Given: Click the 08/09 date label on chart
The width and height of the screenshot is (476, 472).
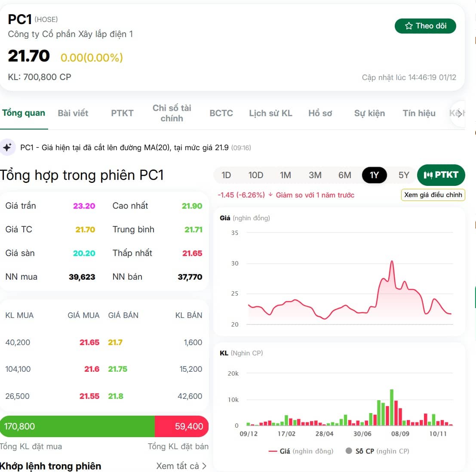Looking at the screenshot, I should [x=400, y=434].
